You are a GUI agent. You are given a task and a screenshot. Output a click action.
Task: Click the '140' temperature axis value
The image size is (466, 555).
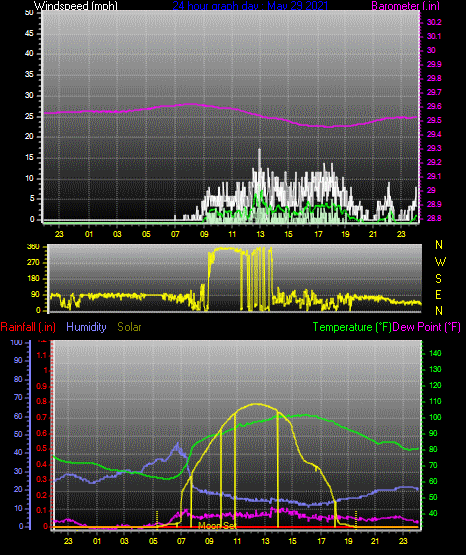(x=435, y=353)
